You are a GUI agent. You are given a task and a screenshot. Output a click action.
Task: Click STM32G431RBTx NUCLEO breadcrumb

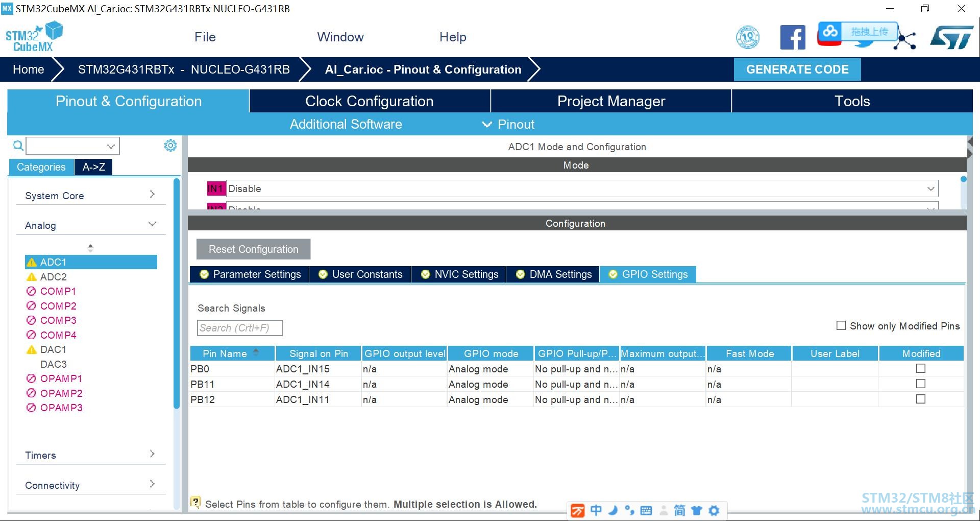(x=184, y=69)
